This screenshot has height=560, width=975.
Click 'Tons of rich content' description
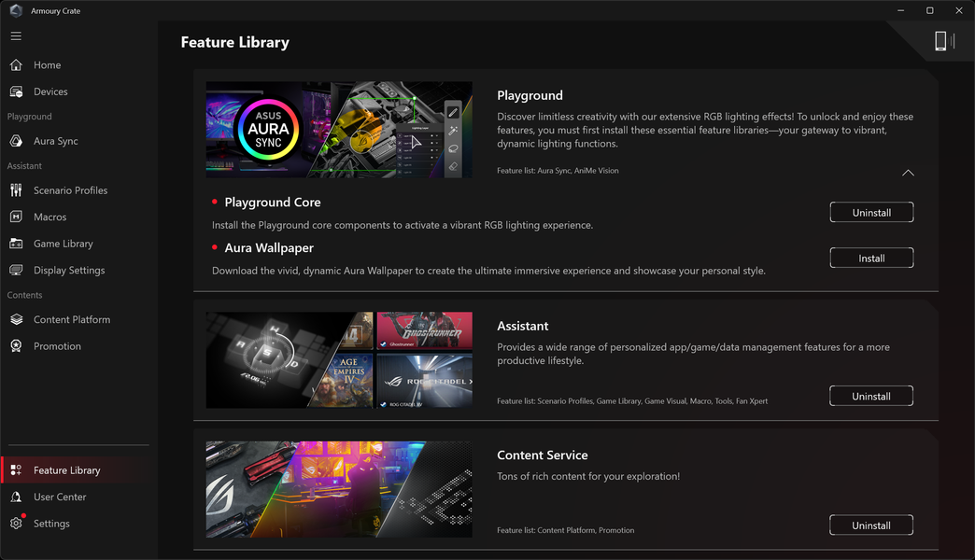pyautogui.click(x=588, y=476)
